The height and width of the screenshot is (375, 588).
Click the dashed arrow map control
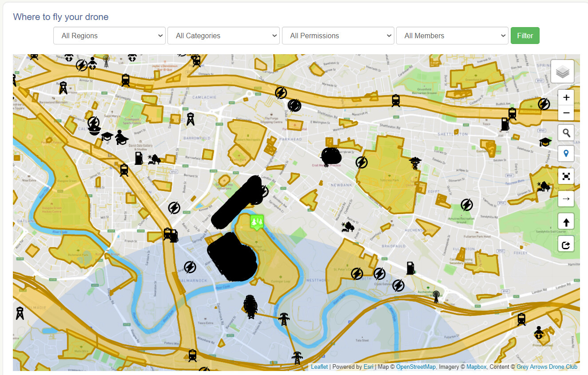pos(566,199)
